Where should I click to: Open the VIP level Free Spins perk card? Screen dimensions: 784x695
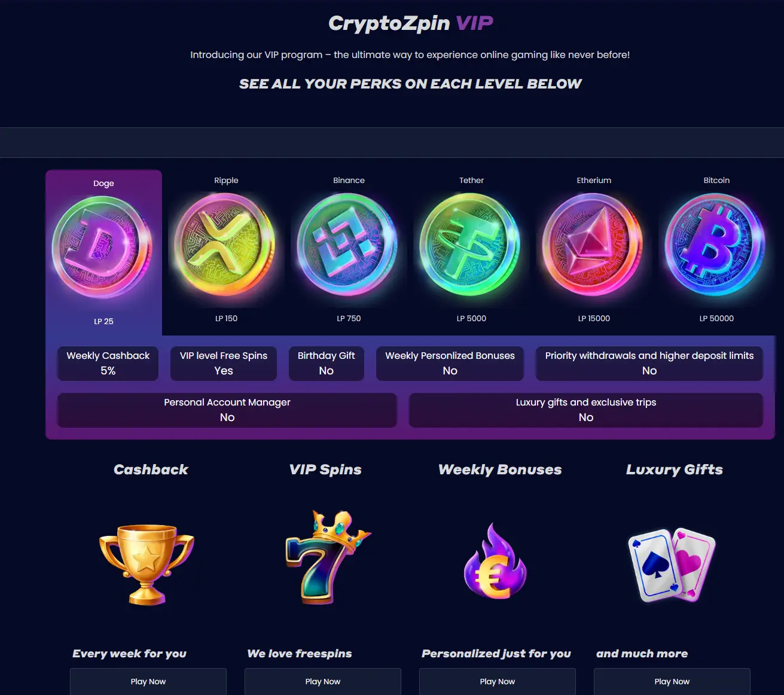pos(224,363)
